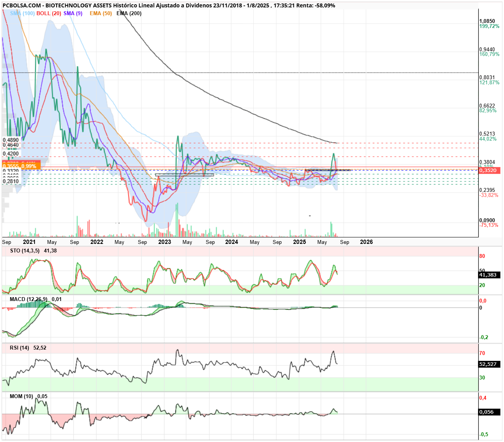The image size is (504, 442).
Task: Click the red 0,3520 current price tag
Action: click(490, 170)
